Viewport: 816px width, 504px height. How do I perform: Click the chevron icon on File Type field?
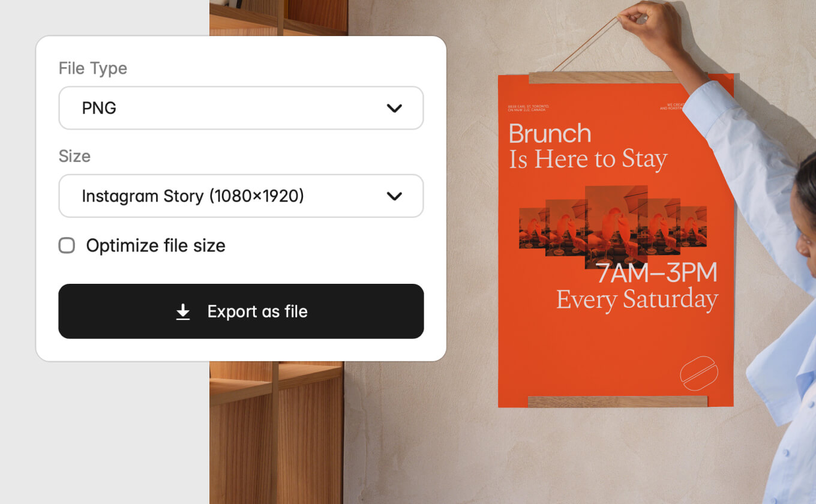coord(395,108)
